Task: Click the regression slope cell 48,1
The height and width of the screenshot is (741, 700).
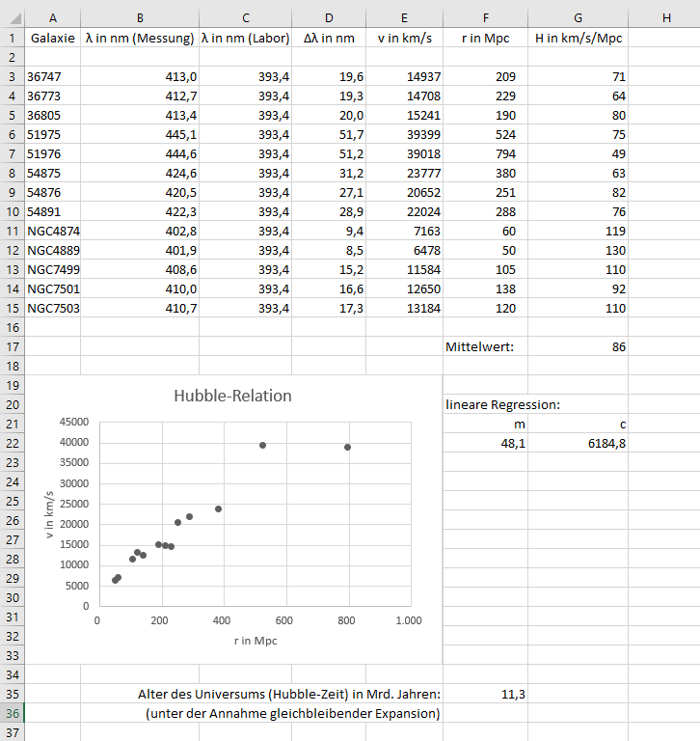Action: pos(485,443)
